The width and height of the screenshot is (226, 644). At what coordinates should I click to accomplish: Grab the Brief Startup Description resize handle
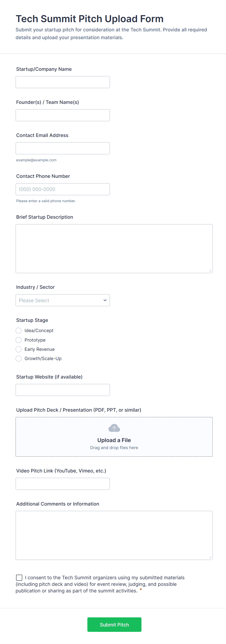click(x=210, y=271)
